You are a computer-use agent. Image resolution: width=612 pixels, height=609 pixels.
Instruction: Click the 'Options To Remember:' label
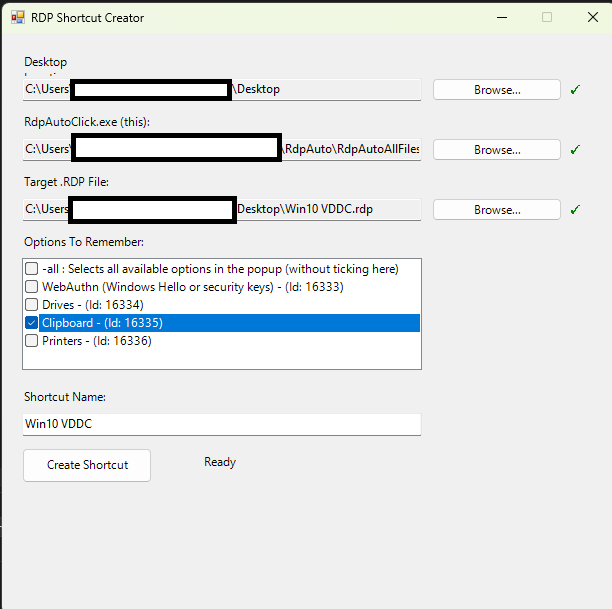click(84, 242)
